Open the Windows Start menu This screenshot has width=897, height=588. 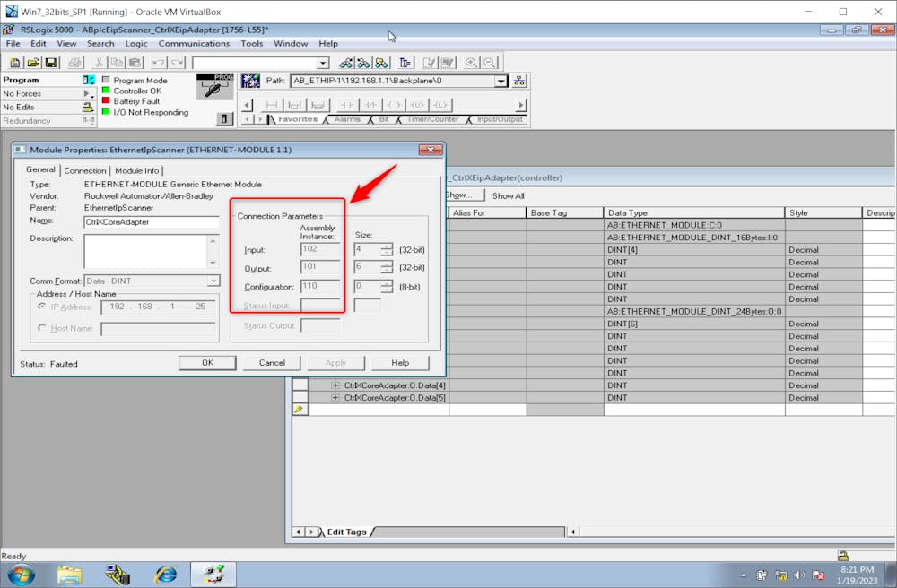21,575
